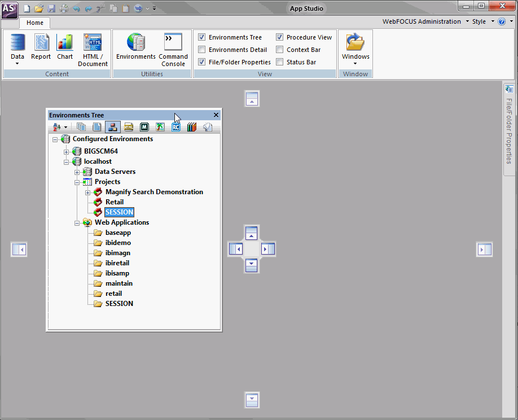The height and width of the screenshot is (420, 518).
Task: Uncheck the Procedure View checkbox
Action: point(280,37)
